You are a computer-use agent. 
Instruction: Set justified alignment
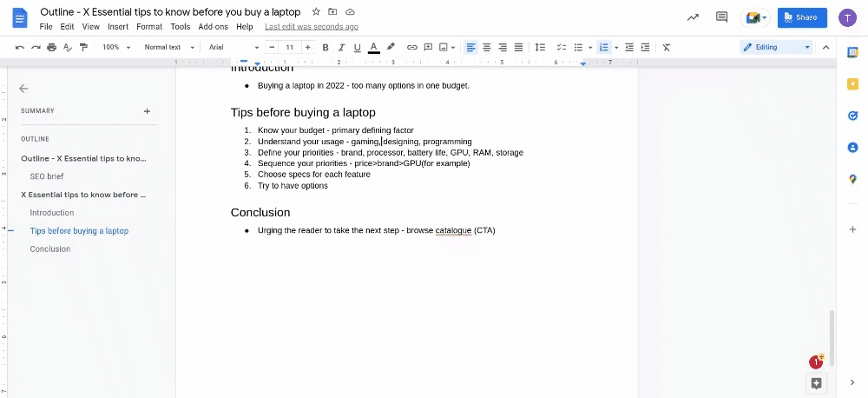point(519,48)
